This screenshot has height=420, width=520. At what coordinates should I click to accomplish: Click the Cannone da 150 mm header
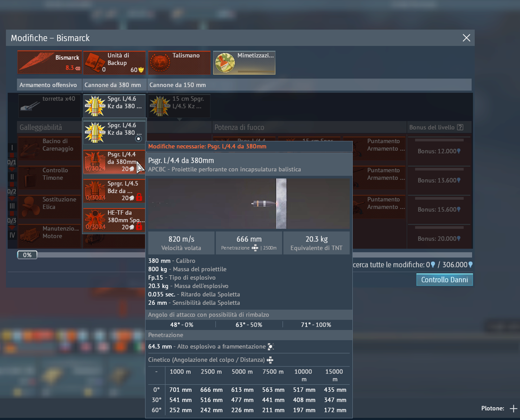pyautogui.click(x=177, y=85)
